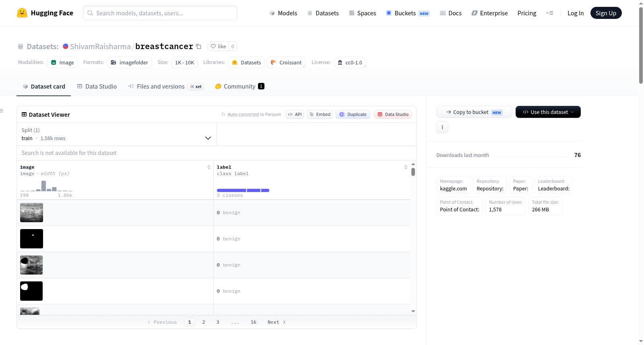Image resolution: width=644 pixels, height=345 pixels.
Task: Click the API button in Dataset Viewer
Action: point(295,114)
